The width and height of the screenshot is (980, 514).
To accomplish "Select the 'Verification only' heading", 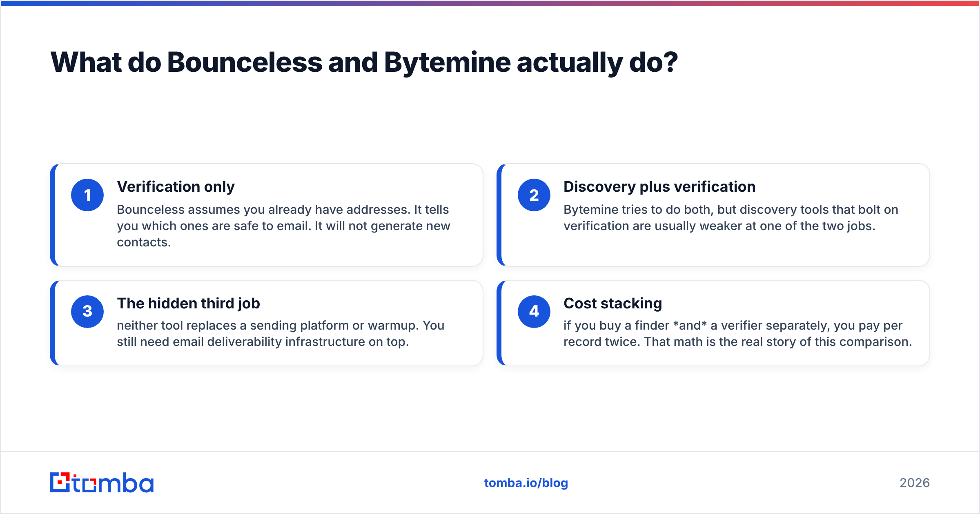I will point(176,187).
